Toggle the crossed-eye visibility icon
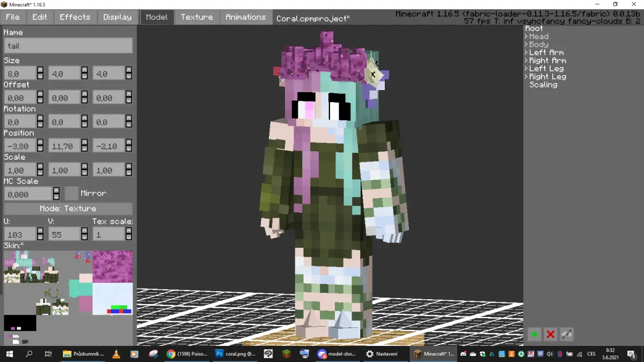Image resolution: width=644 pixels, height=362 pixels. (566, 334)
